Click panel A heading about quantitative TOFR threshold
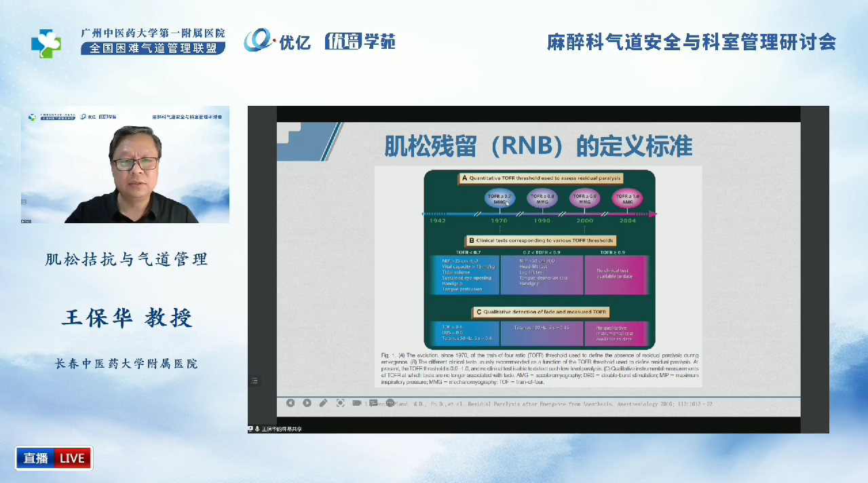Screen dimensions: 868x483 [x=540, y=178]
